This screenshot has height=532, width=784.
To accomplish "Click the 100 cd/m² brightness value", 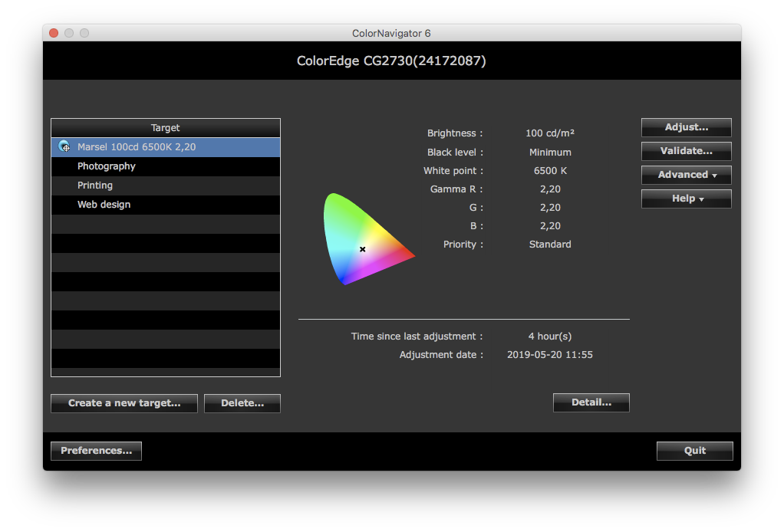I will click(550, 133).
